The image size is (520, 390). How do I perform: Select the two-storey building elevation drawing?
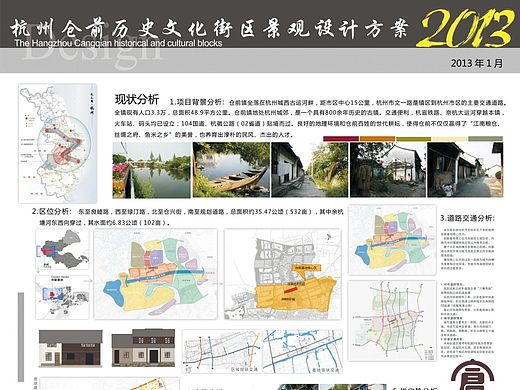click(x=143, y=348)
